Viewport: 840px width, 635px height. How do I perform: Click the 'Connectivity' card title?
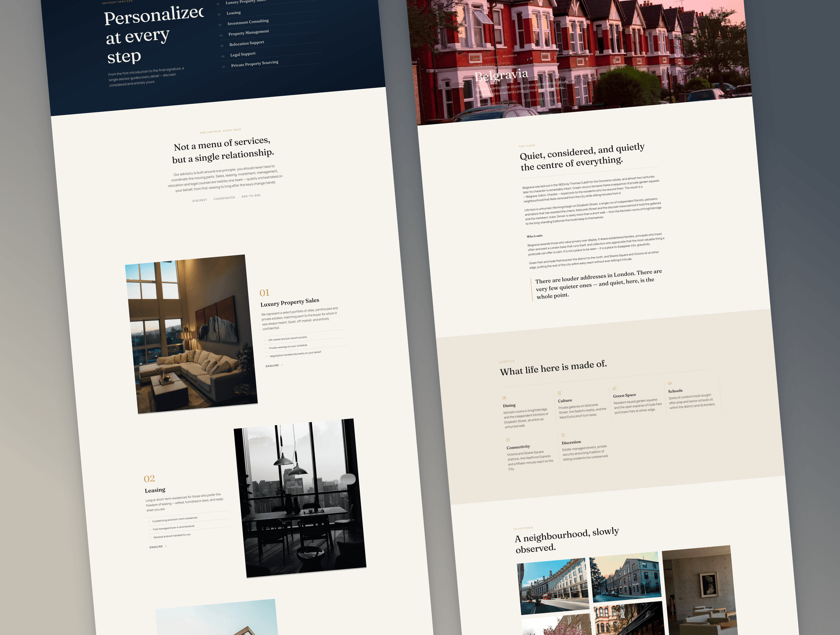point(518,447)
